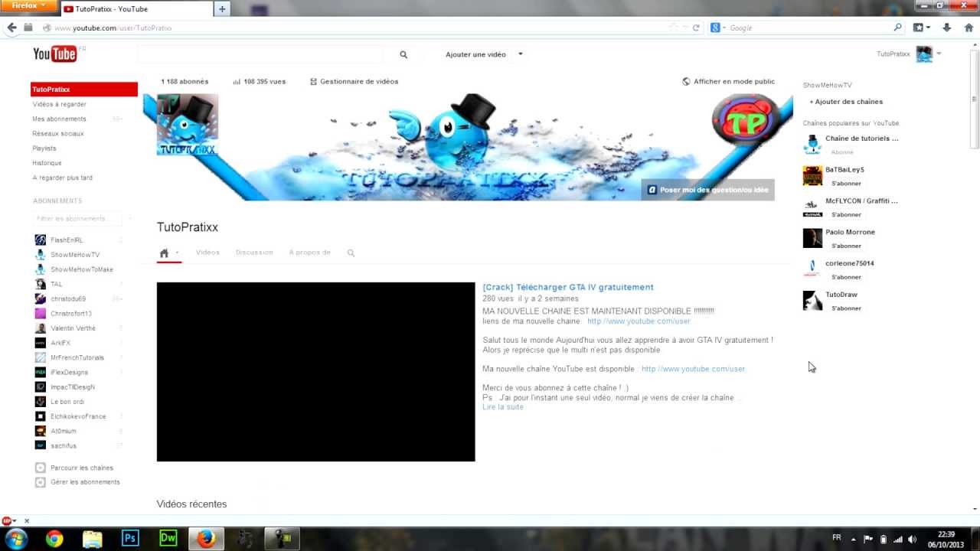Image resolution: width=980 pixels, height=551 pixels.
Task: Open Mes abonnements
Action: [x=59, y=119]
